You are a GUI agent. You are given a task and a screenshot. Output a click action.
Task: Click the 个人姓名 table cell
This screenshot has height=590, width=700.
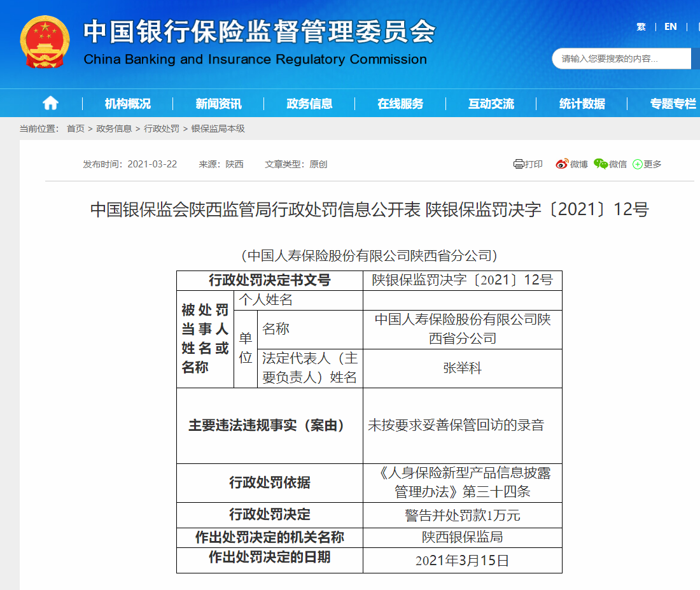[298, 300]
